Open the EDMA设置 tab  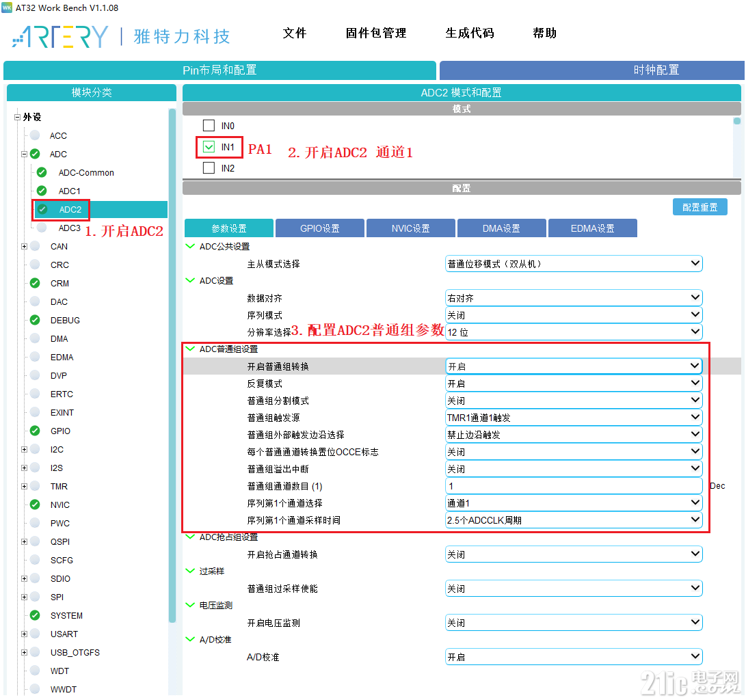coord(593,228)
